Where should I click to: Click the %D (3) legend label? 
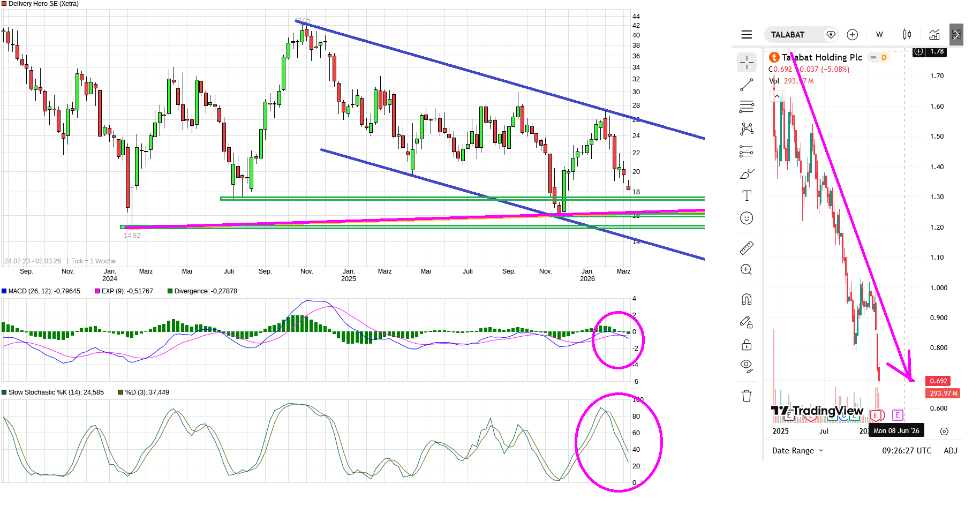(147, 392)
